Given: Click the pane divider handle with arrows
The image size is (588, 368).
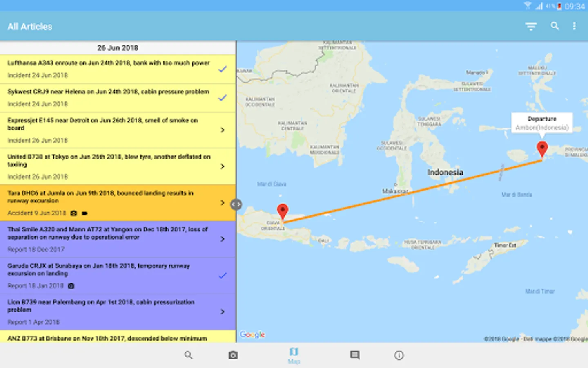Looking at the screenshot, I should (236, 204).
